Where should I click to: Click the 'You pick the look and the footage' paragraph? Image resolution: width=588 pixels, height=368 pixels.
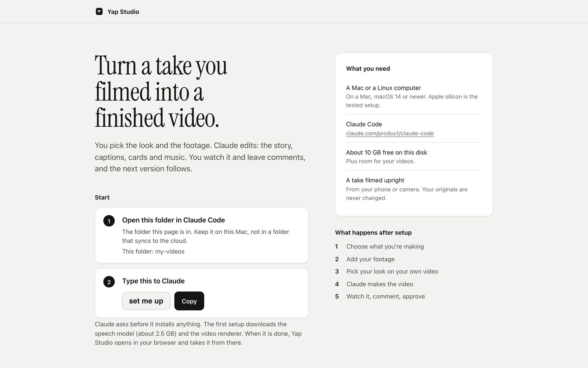[x=200, y=157]
